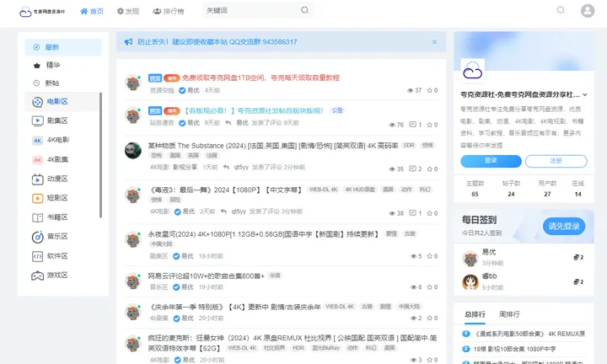This screenshot has height=364, width=607.
Task: Click 用户数 27 statistic
Action: click(547, 189)
